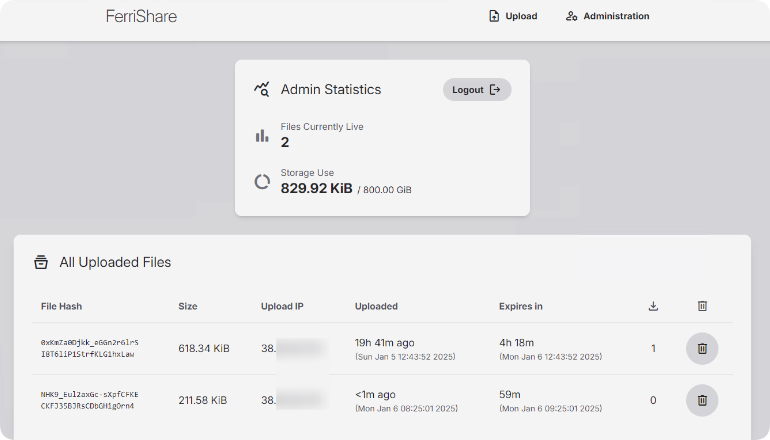770x440 pixels.
Task: Click the Files Currently Live bar-chart icon
Action: (262, 136)
